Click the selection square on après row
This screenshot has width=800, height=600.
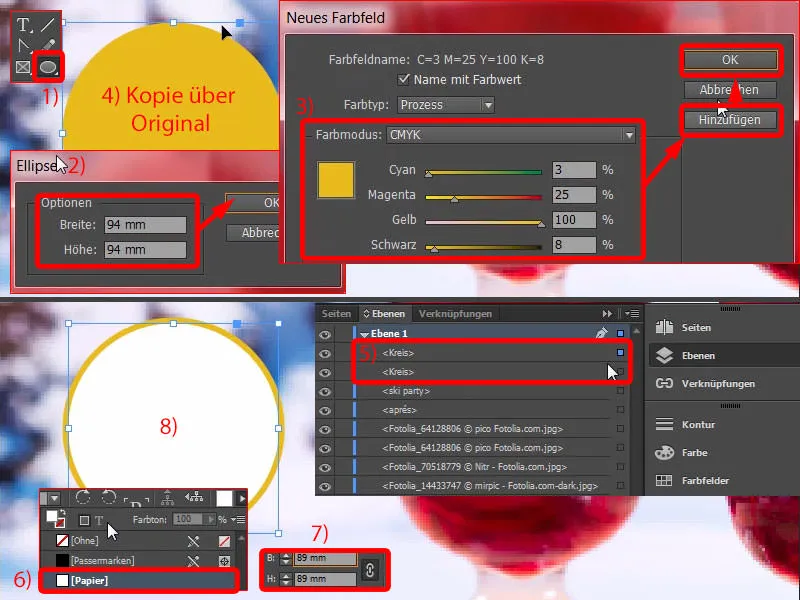tap(620, 410)
